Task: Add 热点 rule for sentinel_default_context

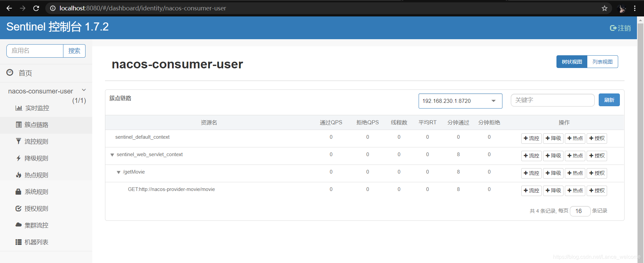Action: (575, 138)
